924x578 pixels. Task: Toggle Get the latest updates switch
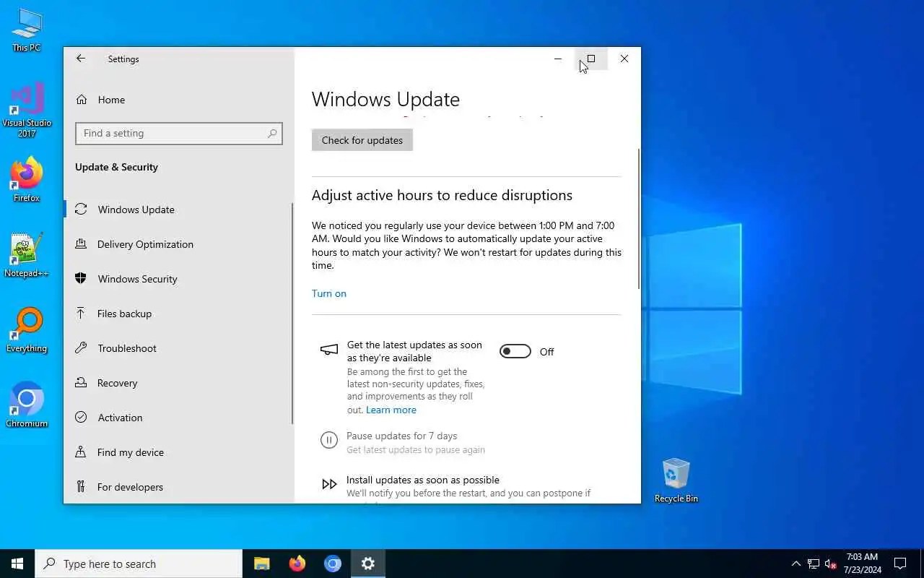(x=515, y=351)
